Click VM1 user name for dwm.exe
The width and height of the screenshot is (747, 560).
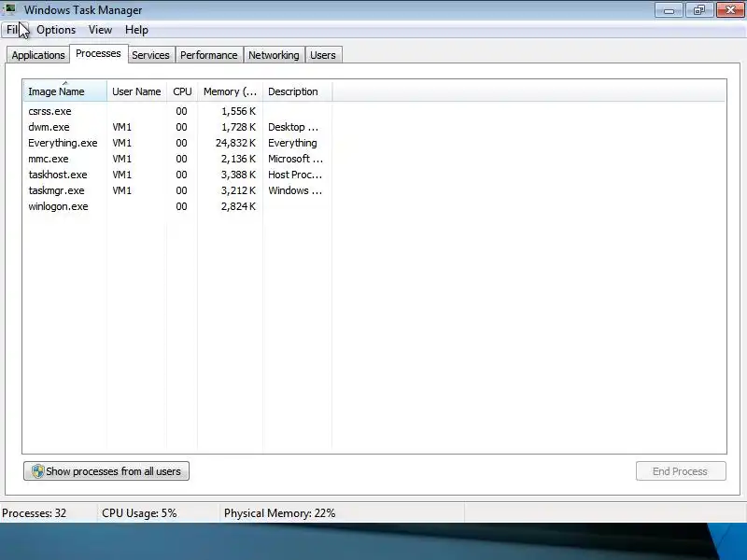121,127
